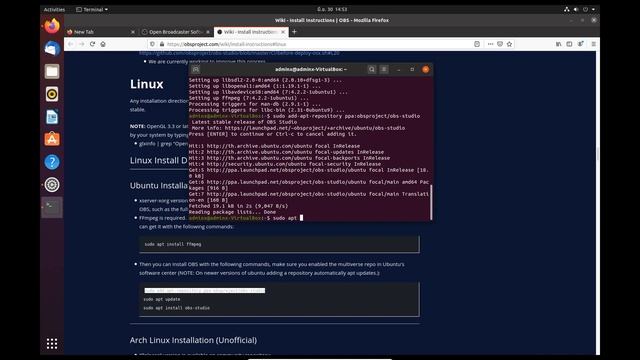Screen dimensions: 640x360
Task: Click the site security lock icon
Action: (x=162, y=44)
